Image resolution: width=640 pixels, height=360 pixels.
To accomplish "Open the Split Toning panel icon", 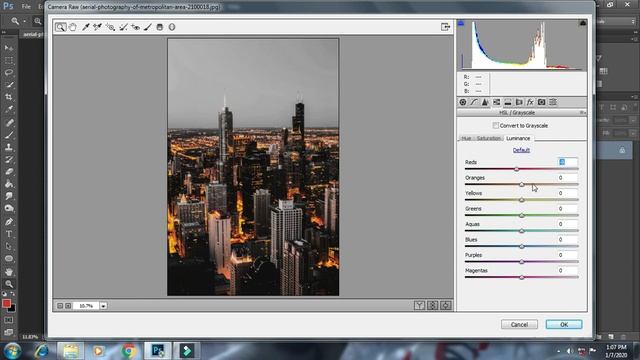I will tap(508, 102).
